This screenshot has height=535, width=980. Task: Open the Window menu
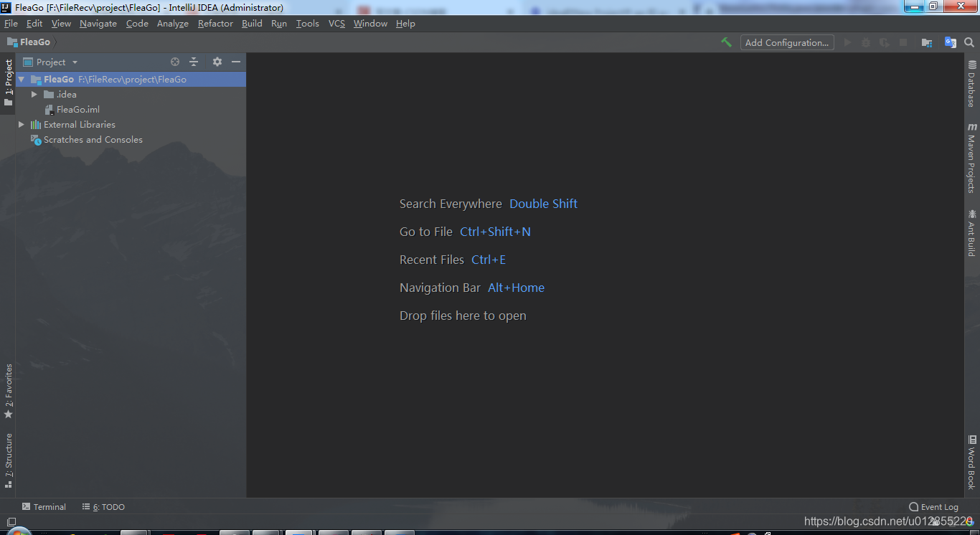370,24
